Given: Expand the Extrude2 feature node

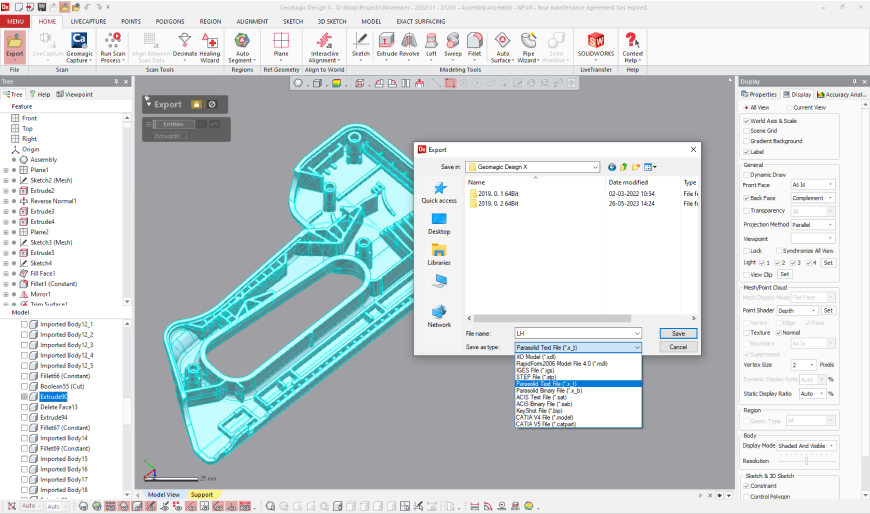Looking at the screenshot, I should click(6, 191).
